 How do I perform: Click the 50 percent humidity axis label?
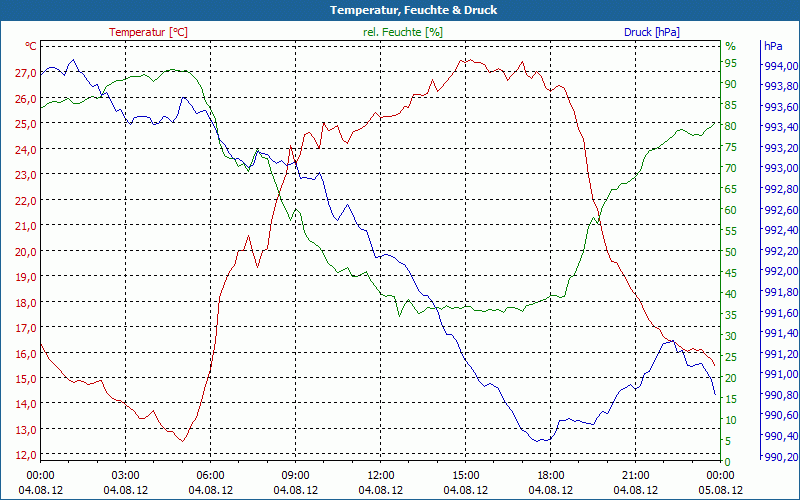pyautogui.click(x=731, y=252)
